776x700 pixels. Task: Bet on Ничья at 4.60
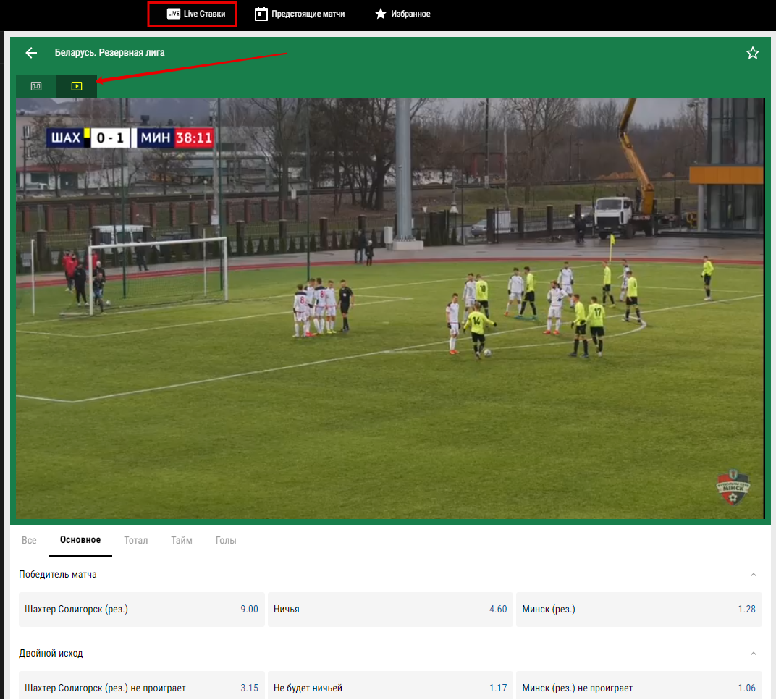click(390, 610)
